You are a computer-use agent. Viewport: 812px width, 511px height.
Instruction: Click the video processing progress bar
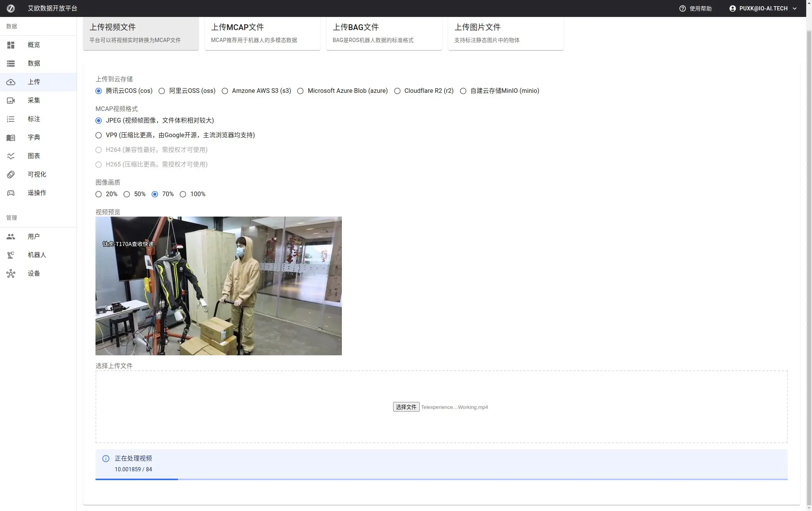441,479
